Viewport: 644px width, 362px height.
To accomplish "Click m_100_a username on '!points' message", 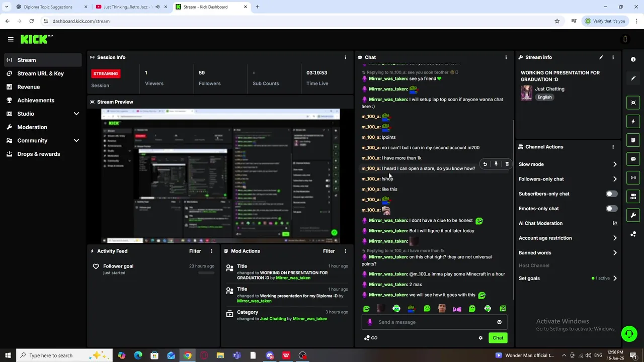I will click(371, 137).
